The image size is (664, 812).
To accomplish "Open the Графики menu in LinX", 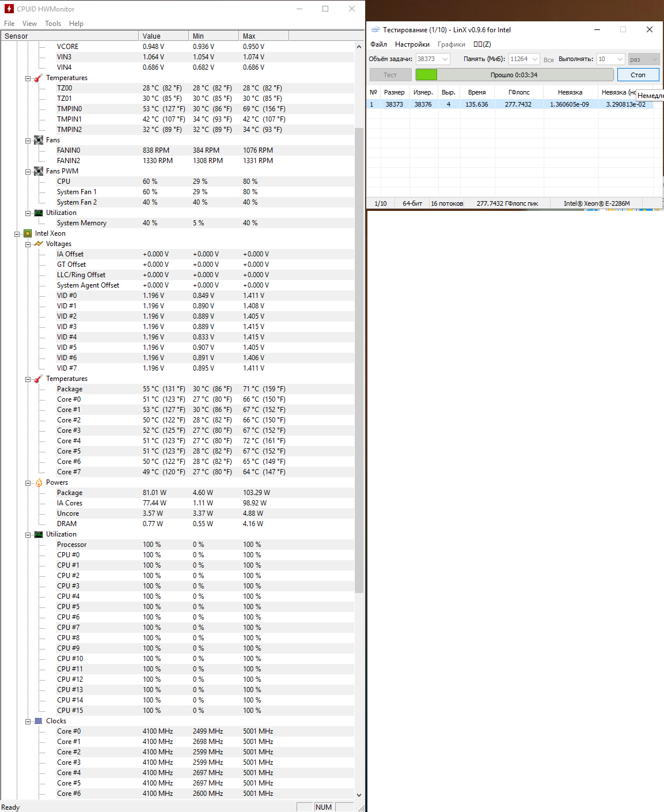I will point(451,44).
